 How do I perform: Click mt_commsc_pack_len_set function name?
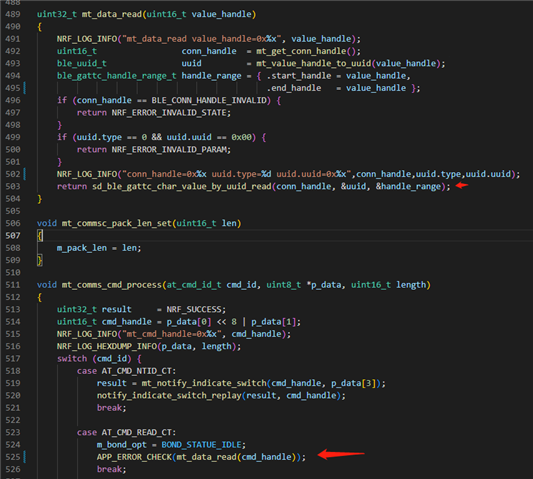(x=116, y=223)
